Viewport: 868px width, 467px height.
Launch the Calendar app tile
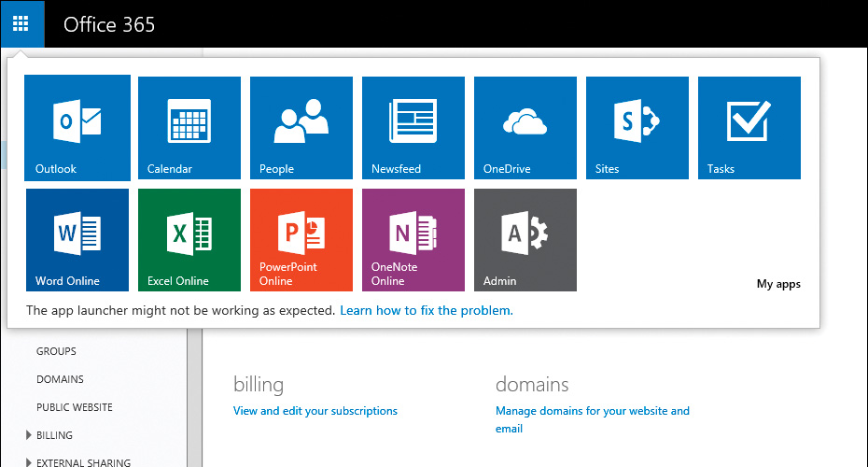tap(189, 128)
